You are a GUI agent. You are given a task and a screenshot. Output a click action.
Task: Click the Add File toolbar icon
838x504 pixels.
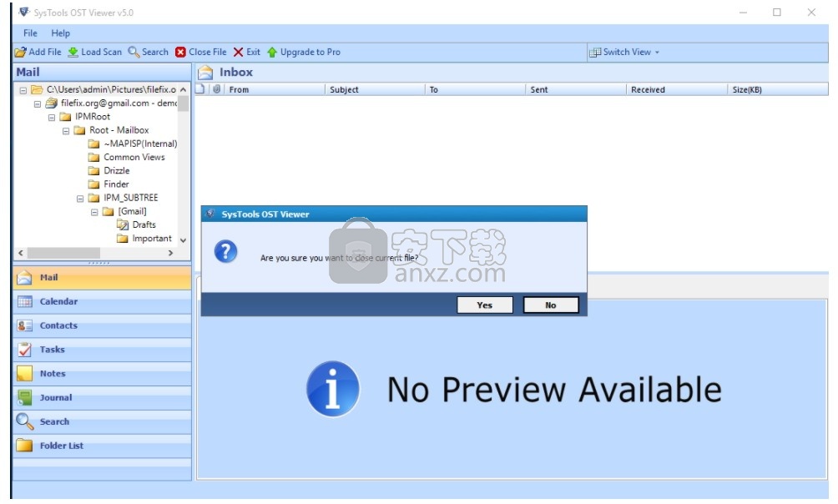pos(20,53)
